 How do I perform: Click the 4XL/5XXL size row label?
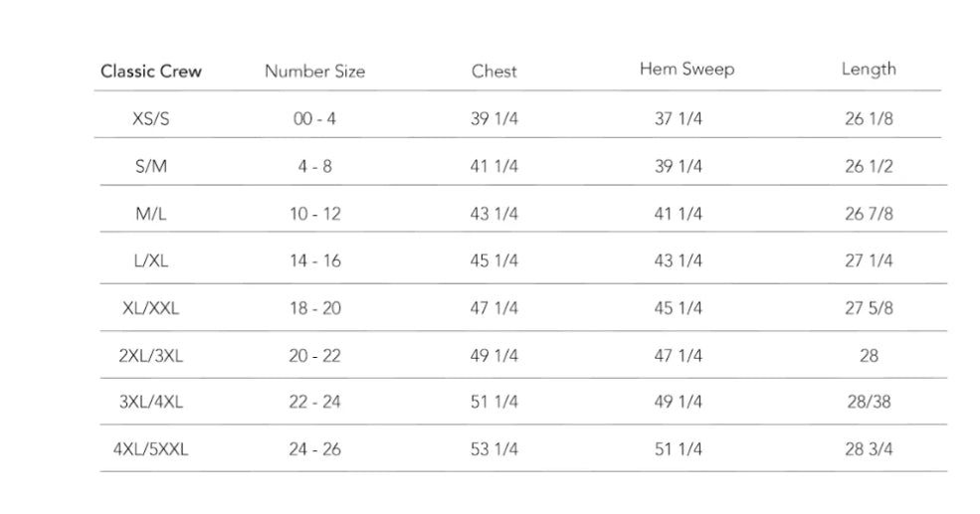(151, 449)
